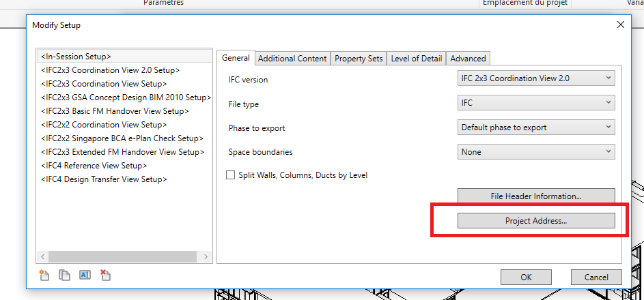Open the Phase to export dropdown
The width and height of the screenshot is (644, 300).
[536, 127]
